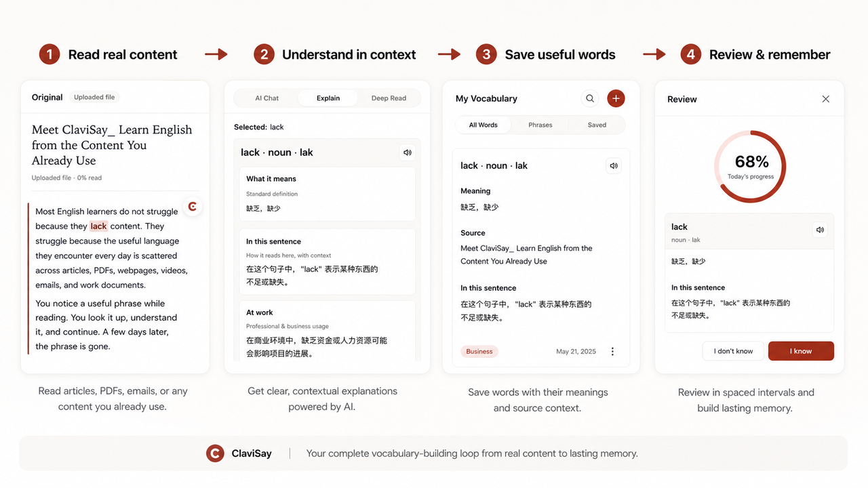868x488 pixels.
Task: Add new word with red plus button
Action: tap(616, 98)
